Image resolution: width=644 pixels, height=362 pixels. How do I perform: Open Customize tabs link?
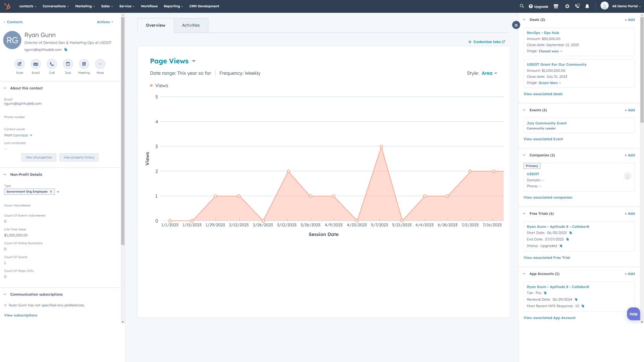(x=487, y=42)
